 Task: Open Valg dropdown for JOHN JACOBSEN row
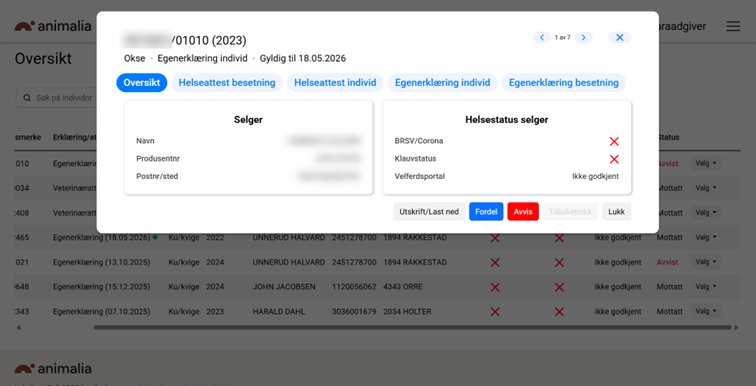click(706, 287)
